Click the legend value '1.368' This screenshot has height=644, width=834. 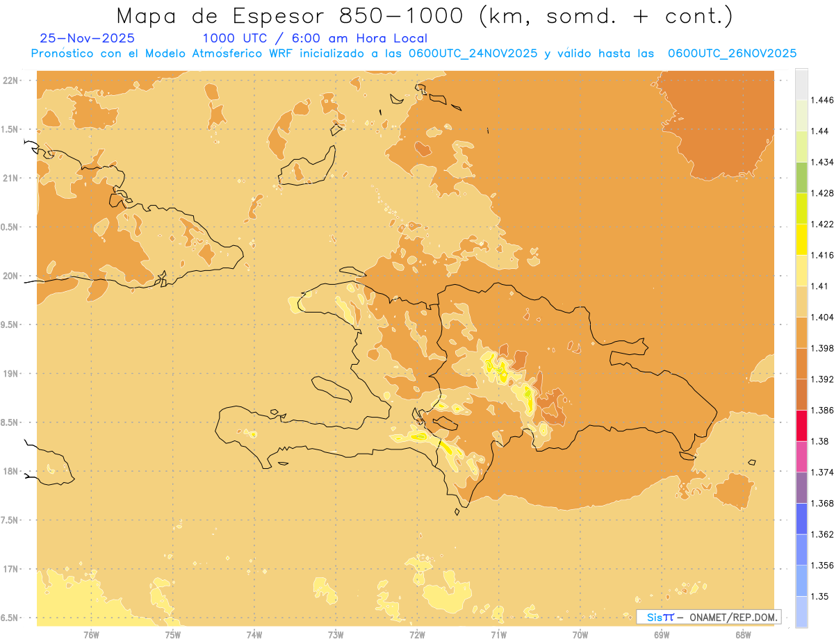(x=823, y=503)
